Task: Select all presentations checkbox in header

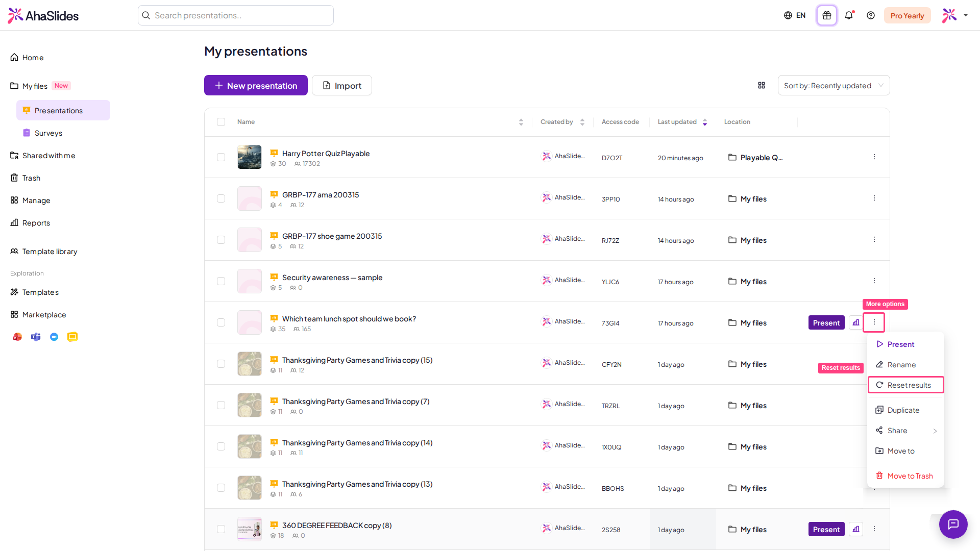Action: coord(221,122)
